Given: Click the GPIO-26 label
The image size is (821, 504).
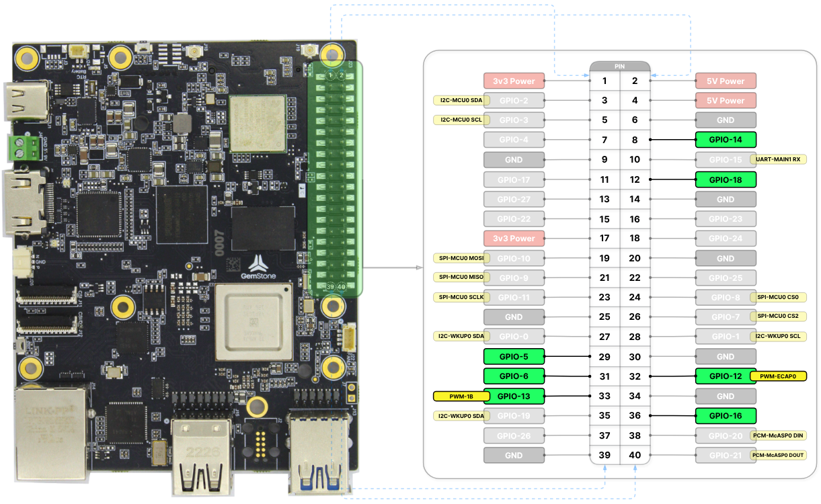Looking at the screenshot, I should (514, 435).
